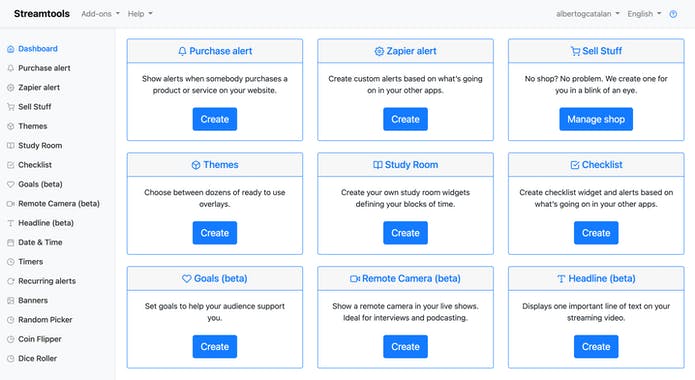The width and height of the screenshot is (695, 380).
Task: Open Coin Flipper from the sidebar
Action: coord(40,339)
